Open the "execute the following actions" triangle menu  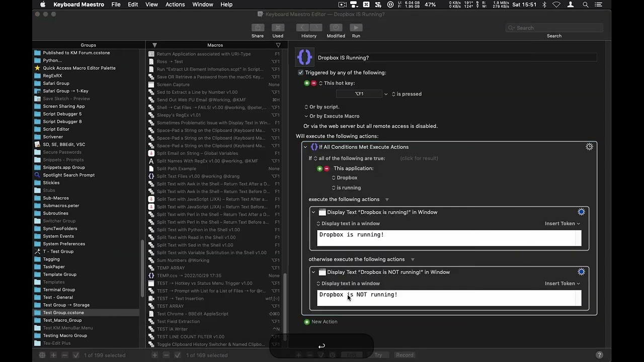point(387,200)
